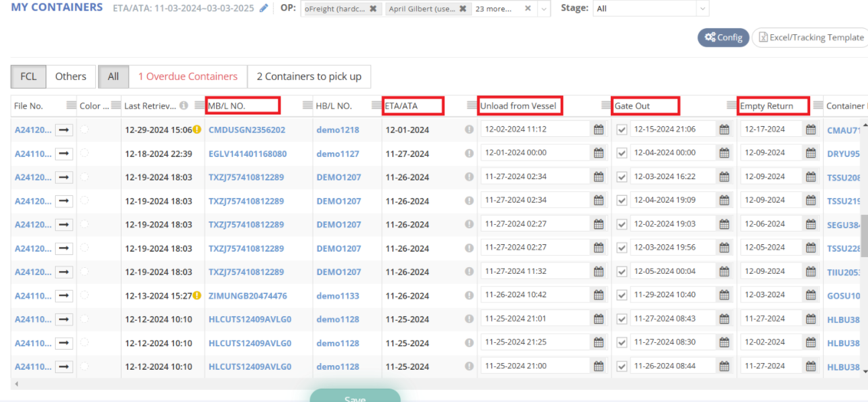Click info icon next to Last Retrieve header

(184, 105)
